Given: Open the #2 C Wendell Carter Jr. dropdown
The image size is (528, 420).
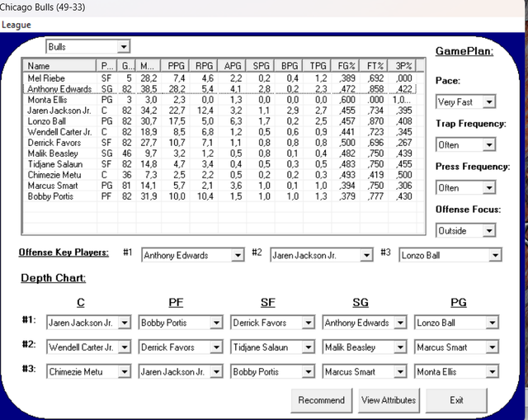Looking at the screenshot, I should point(88,347).
